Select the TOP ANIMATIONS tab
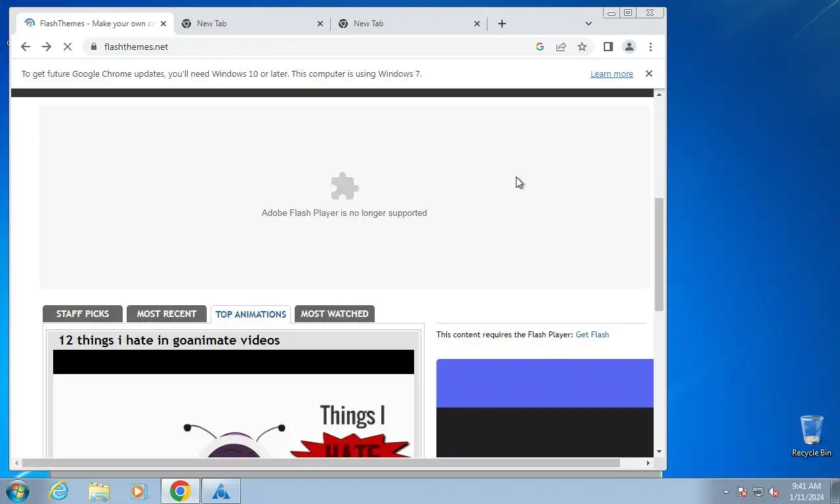Screen dimensions: 840x504 (x=251, y=314)
